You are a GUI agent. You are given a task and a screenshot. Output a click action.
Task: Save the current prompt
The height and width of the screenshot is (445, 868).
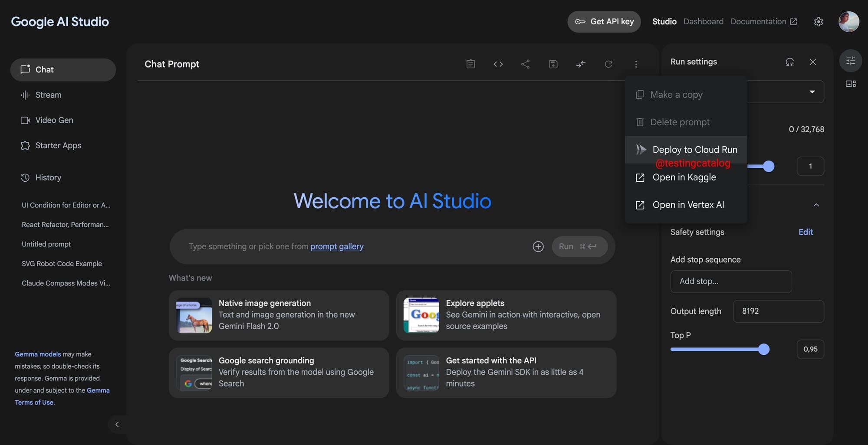[553, 64]
